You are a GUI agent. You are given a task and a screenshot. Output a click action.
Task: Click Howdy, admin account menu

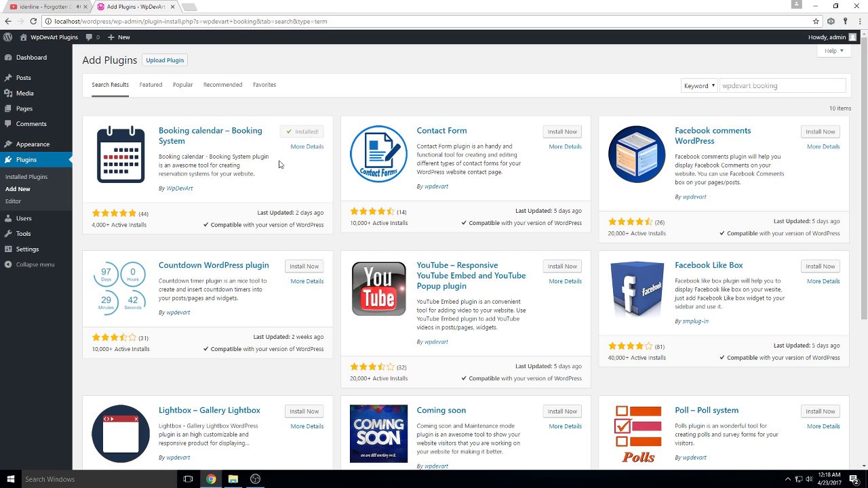[x=833, y=37]
